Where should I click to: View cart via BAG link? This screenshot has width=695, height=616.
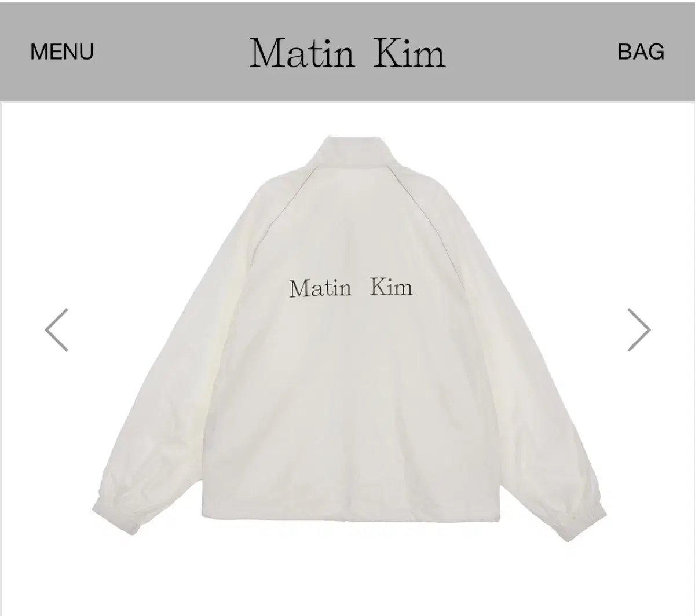click(x=641, y=52)
